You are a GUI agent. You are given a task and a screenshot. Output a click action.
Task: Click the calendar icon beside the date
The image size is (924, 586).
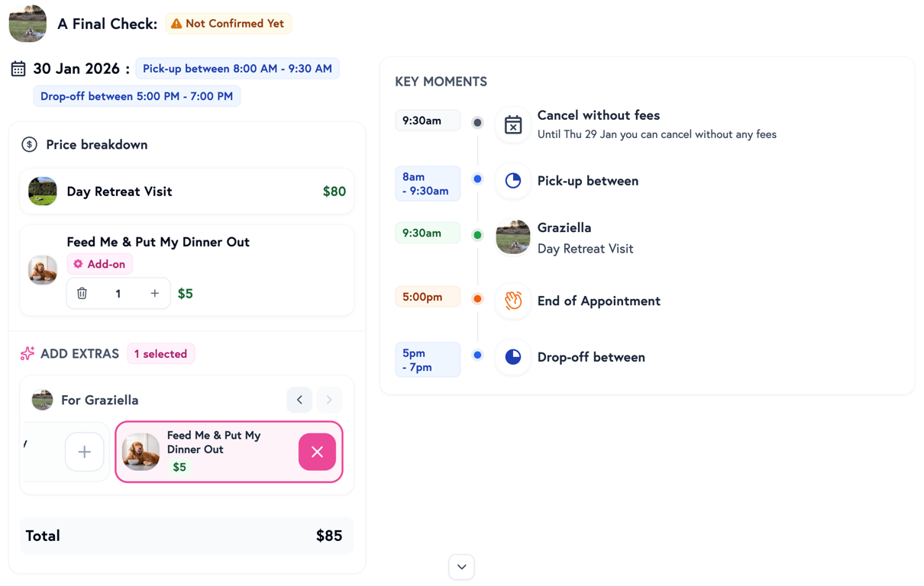coord(18,69)
